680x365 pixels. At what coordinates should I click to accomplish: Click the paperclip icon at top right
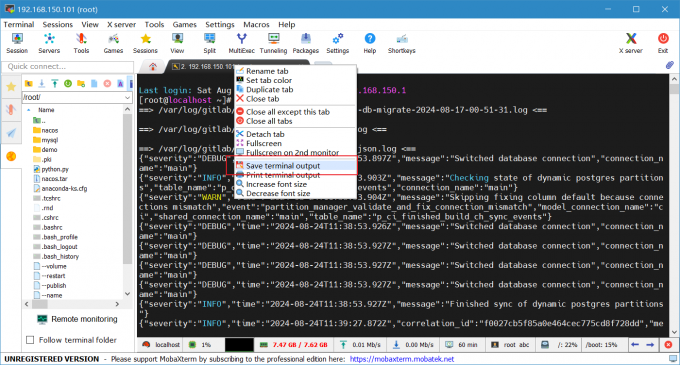[x=670, y=65]
